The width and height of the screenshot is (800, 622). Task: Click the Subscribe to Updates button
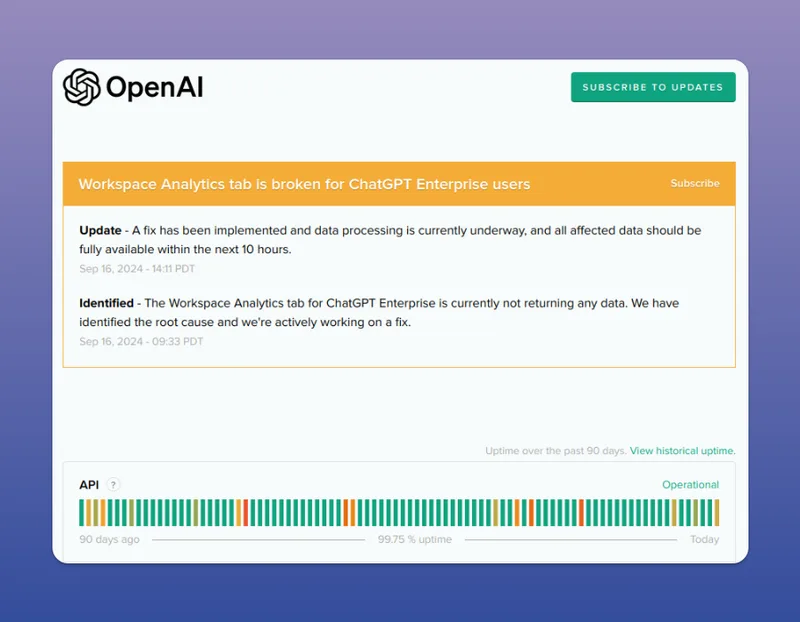click(652, 87)
